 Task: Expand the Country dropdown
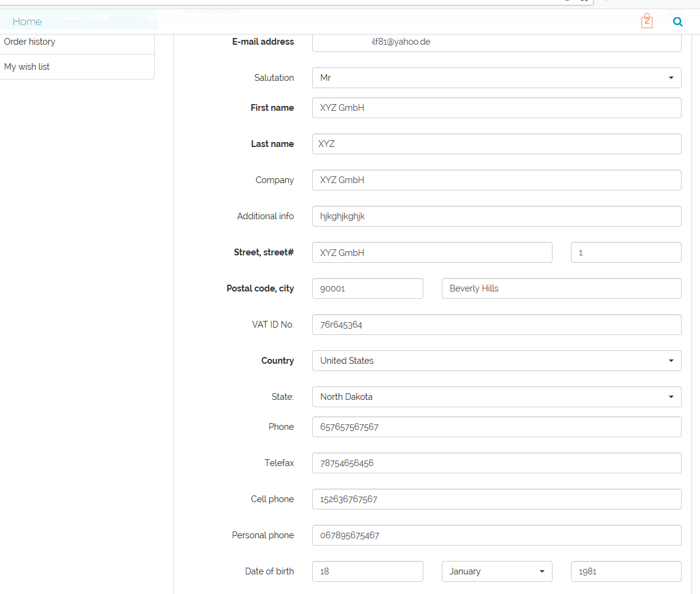pos(496,361)
